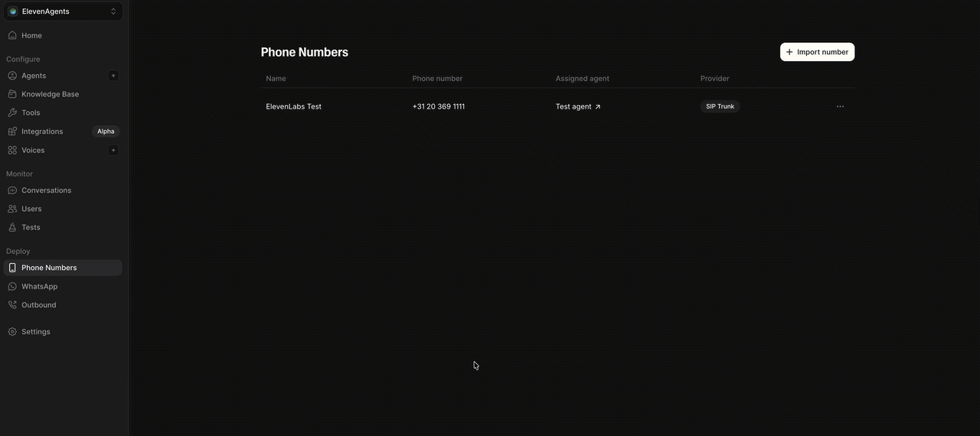
Task: Select the ElevenLabs Test row name
Action: (293, 106)
